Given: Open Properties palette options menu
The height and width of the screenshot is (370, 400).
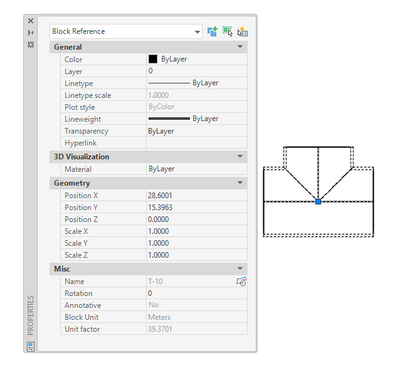Looking at the screenshot, I should (31, 44).
